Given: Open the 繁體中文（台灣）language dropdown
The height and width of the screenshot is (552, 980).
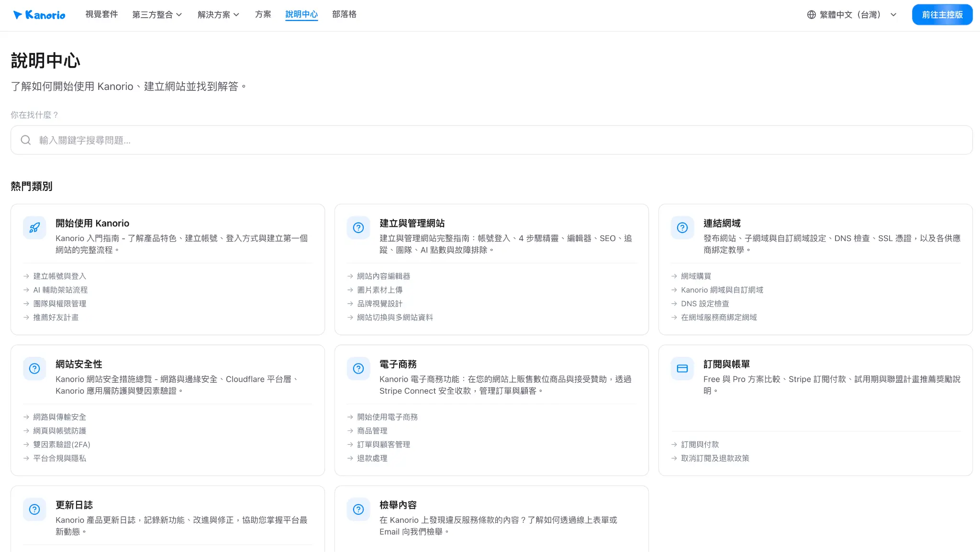Looking at the screenshot, I should (852, 15).
